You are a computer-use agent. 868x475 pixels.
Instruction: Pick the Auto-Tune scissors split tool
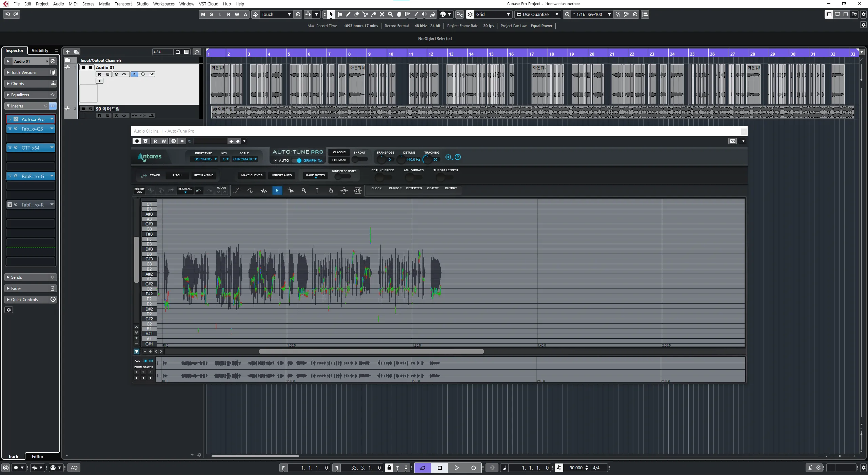pyautogui.click(x=291, y=191)
